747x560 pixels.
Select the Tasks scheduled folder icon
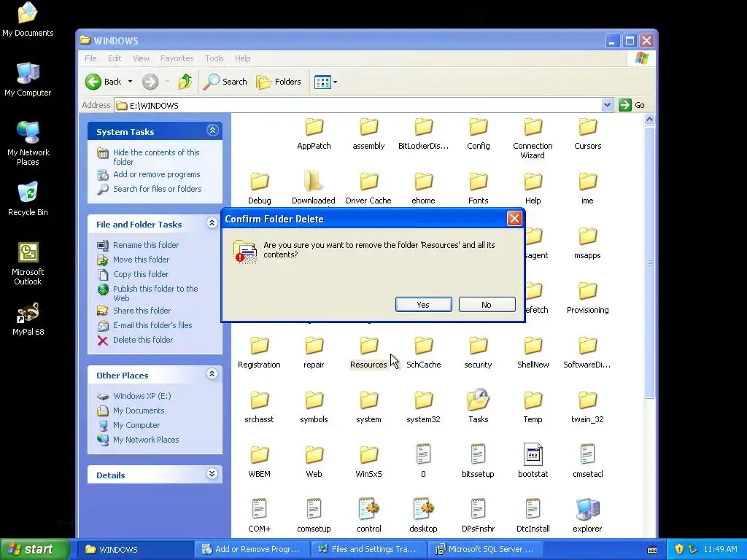479,400
